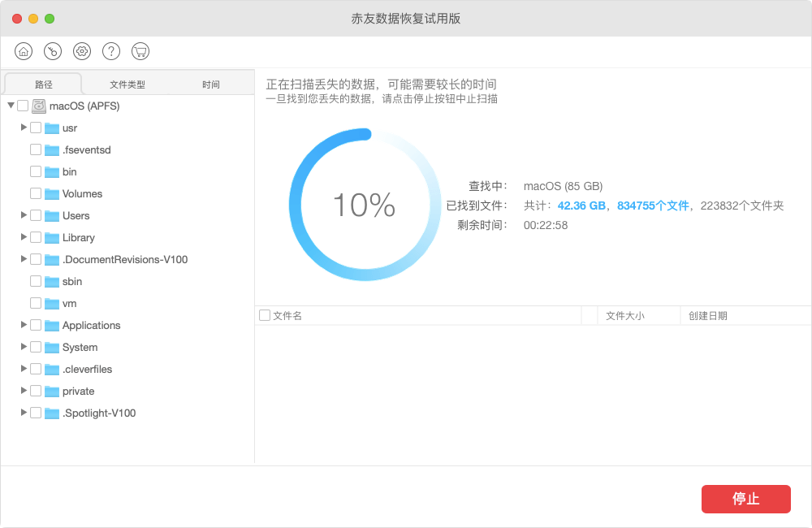The image size is (812, 528).
Task: Switch to the 路径 tab
Action: click(44, 84)
